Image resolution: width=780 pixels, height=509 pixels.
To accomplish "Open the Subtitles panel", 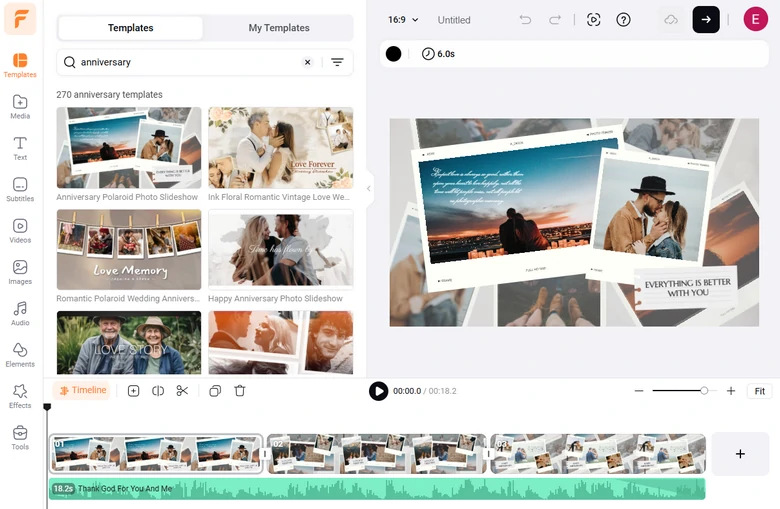I will click(20, 190).
